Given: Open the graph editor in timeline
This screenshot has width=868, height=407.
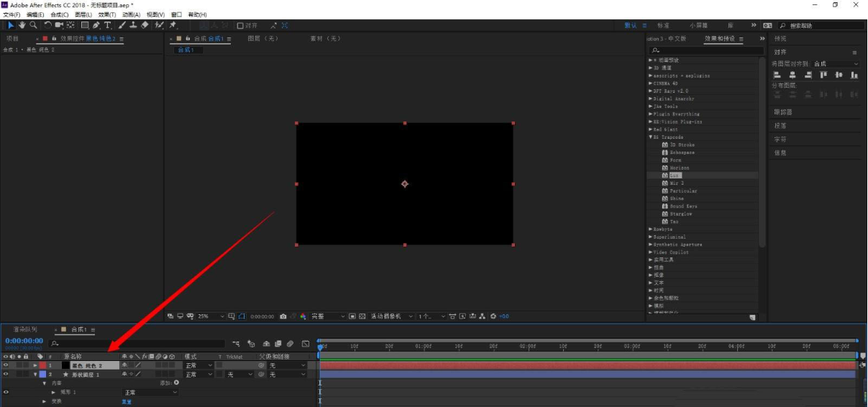Looking at the screenshot, I should [306, 344].
